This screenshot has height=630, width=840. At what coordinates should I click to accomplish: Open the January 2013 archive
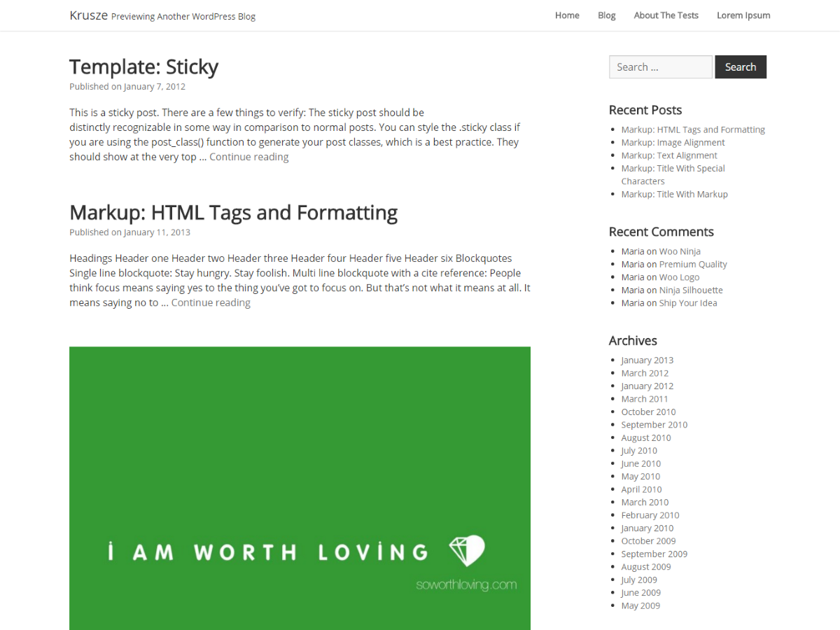tap(647, 360)
